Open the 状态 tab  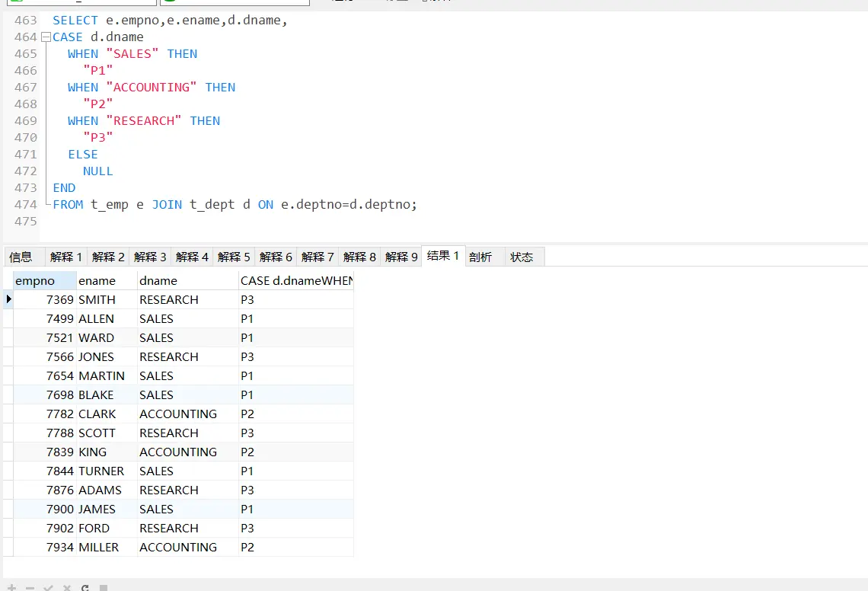(522, 257)
